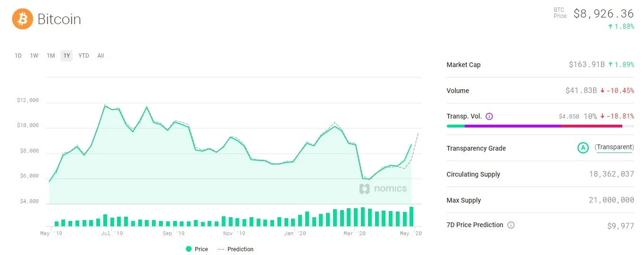
Task: Toggle the green Price legend dot
Action: [x=189, y=249]
